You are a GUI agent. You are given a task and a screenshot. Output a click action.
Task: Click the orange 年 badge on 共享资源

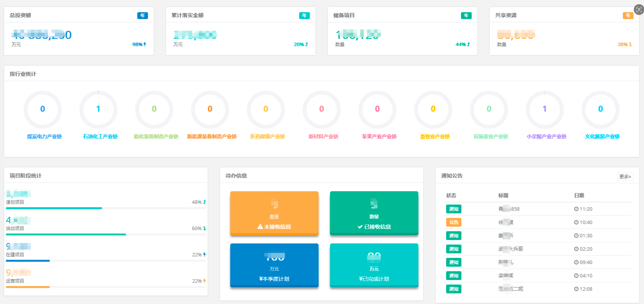tap(628, 15)
